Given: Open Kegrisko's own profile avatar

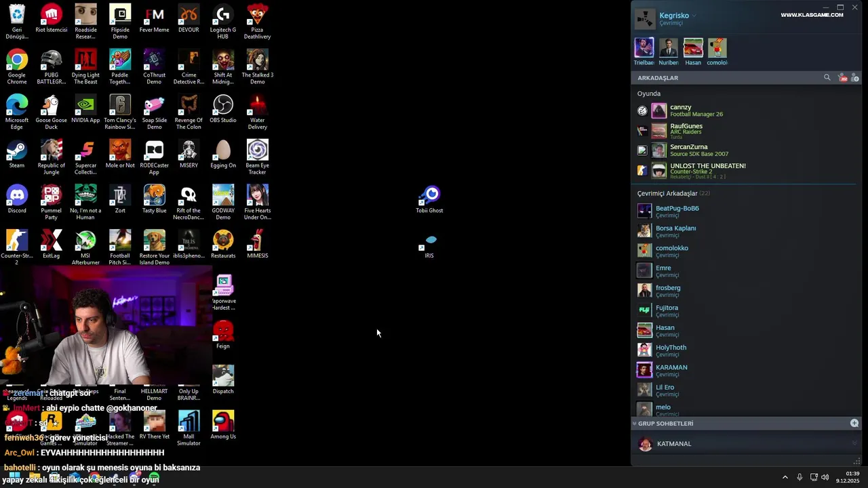Looking at the screenshot, I should tap(646, 19).
